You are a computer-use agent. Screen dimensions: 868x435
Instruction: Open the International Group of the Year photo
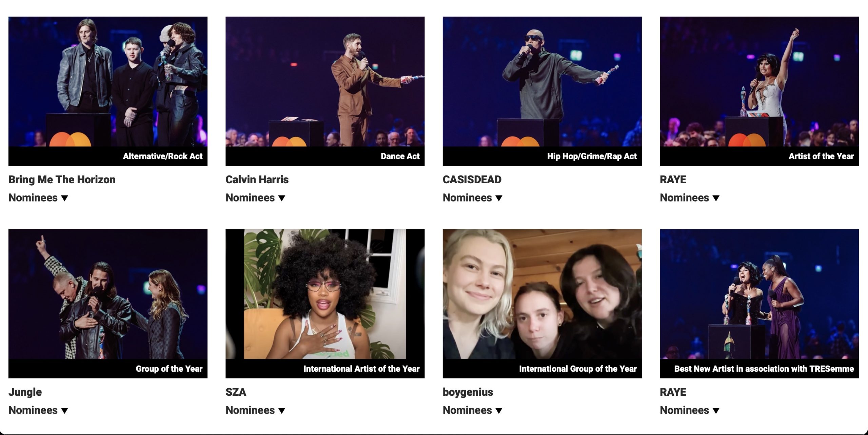tap(542, 303)
